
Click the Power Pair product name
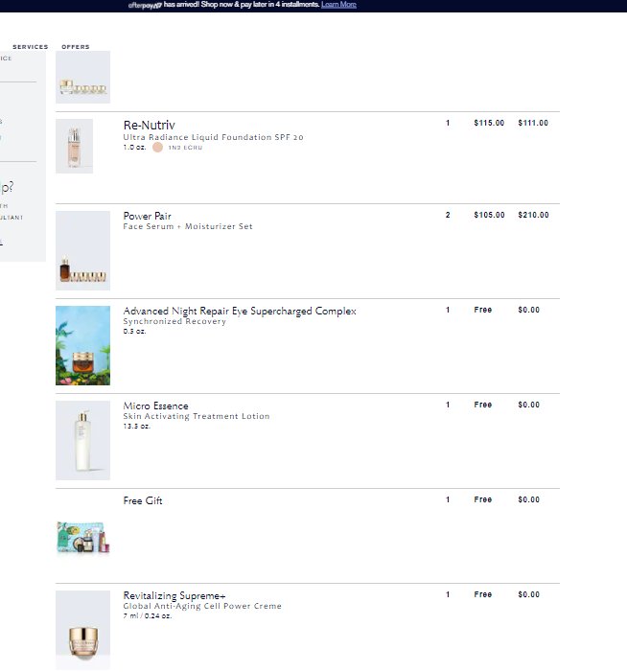point(147,216)
